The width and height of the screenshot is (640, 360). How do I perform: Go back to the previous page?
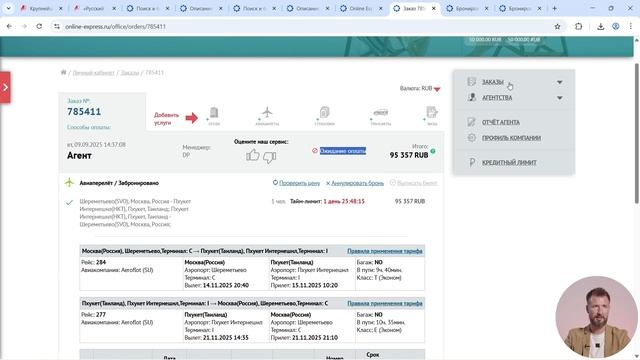9,26
